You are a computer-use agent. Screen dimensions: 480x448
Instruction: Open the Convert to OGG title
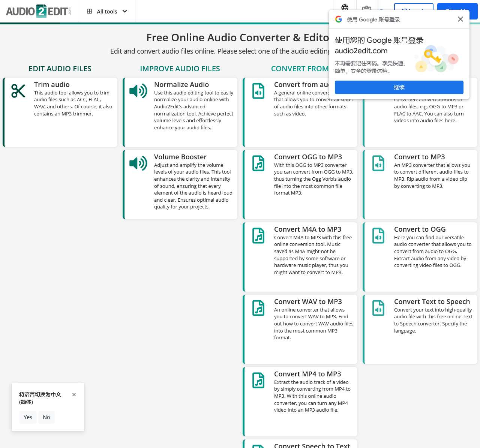point(420,229)
